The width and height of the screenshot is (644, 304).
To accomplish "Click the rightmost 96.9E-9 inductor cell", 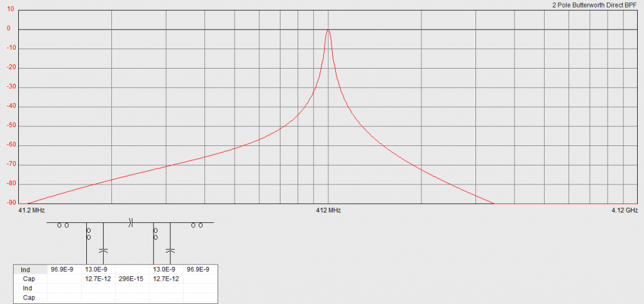I will (x=200, y=269).
